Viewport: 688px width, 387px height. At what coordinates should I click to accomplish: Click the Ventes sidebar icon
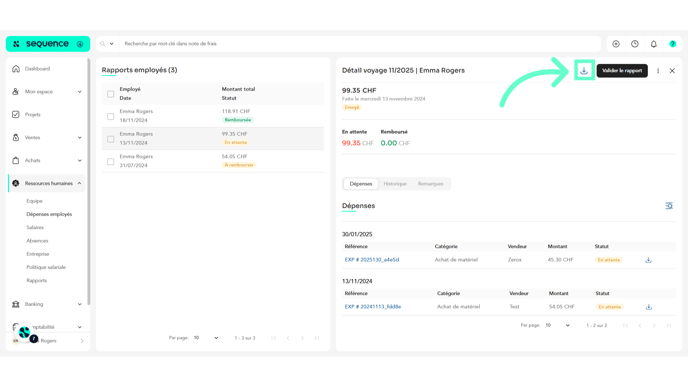point(16,137)
